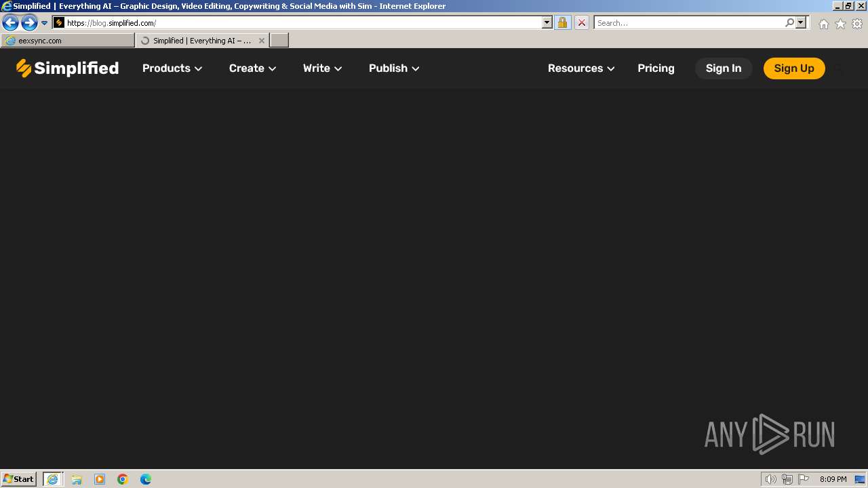Image resolution: width=868 pixels, height=488 pixels.
Task: Open Favorites star icon
Action: 840,24
